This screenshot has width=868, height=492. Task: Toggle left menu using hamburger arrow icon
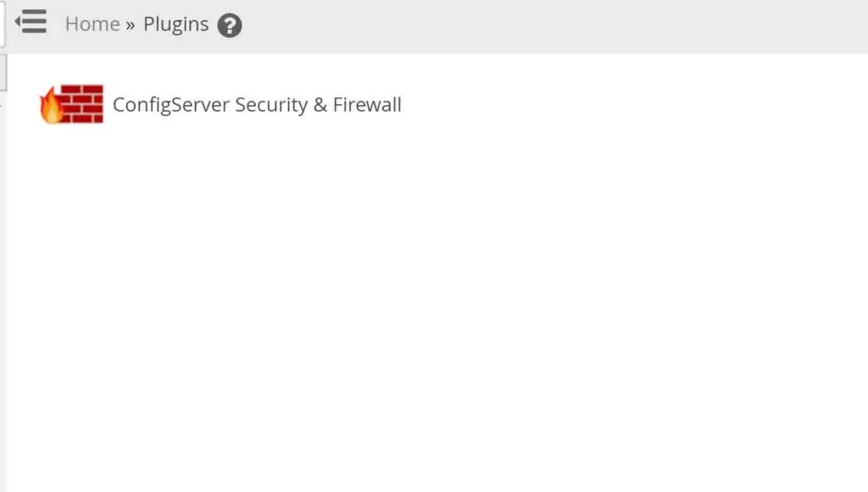tap(31, 21)
